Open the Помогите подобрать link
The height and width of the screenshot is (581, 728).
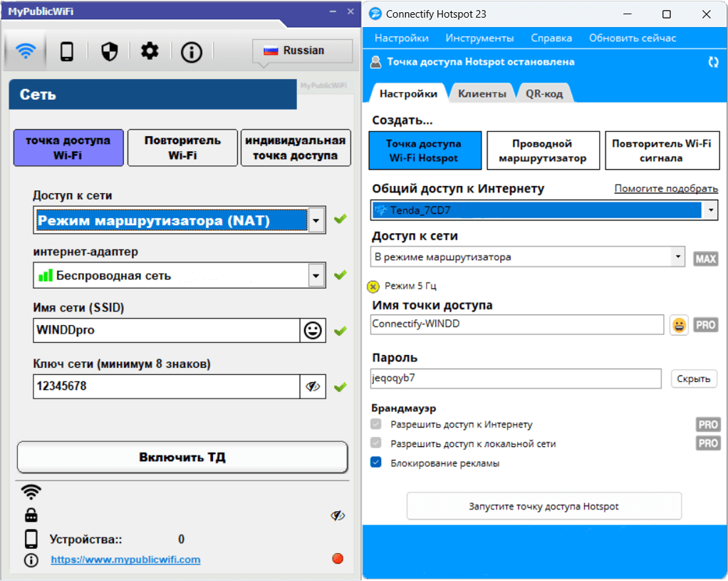[x=666, y=188]
